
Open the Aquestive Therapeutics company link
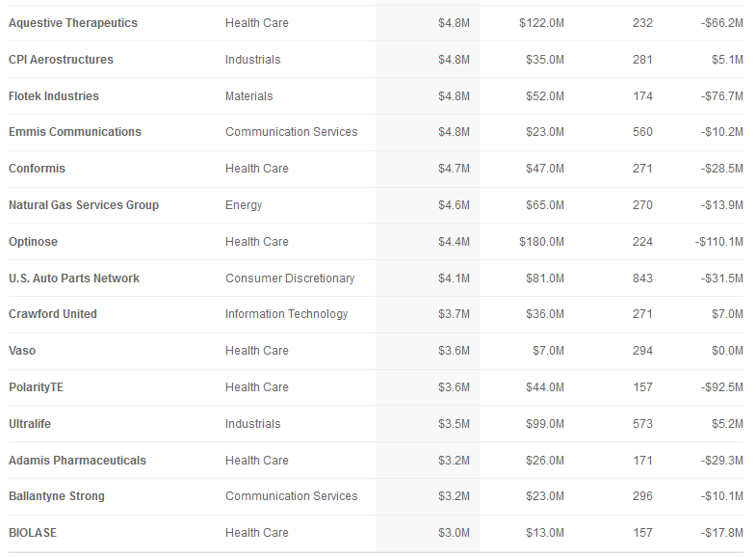tap(73, 23)
